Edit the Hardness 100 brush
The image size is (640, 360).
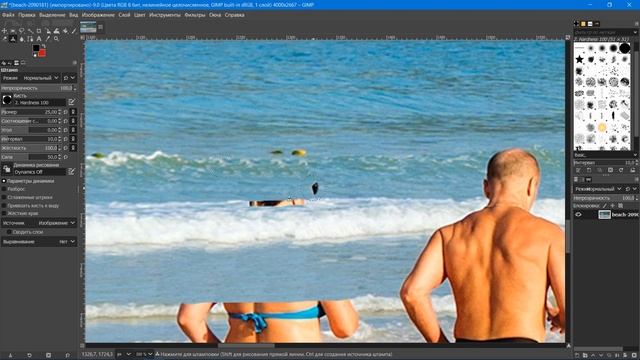tap(72, 102)
